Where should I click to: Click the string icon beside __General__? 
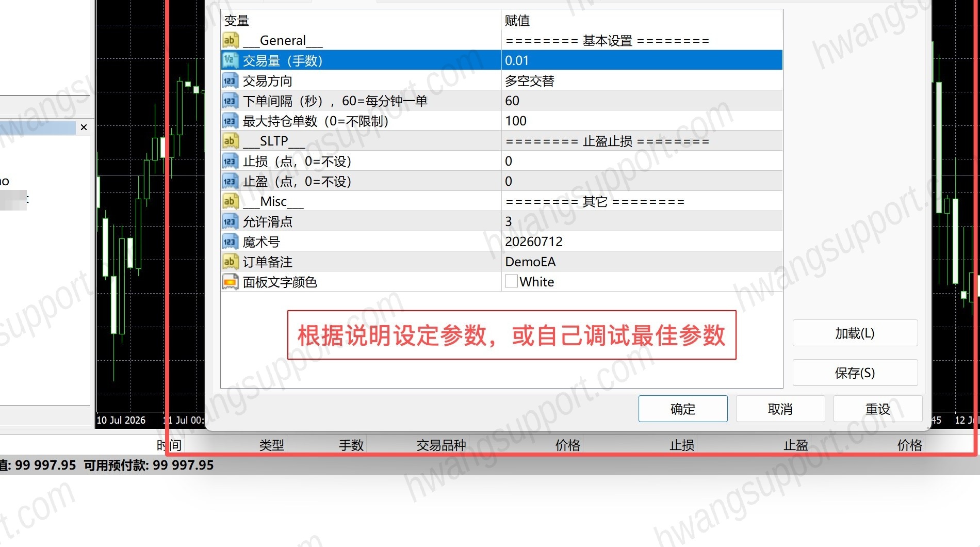(x=230, y=40)
